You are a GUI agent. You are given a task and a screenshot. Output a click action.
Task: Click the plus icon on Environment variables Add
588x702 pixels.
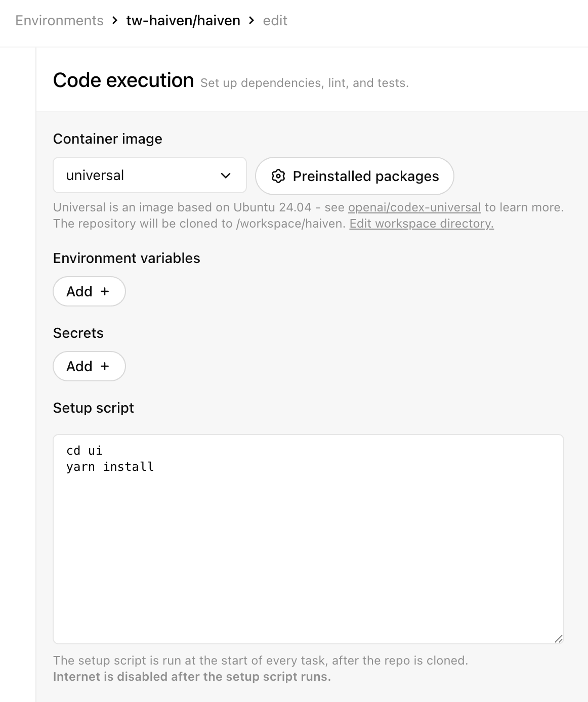(104, 291)
